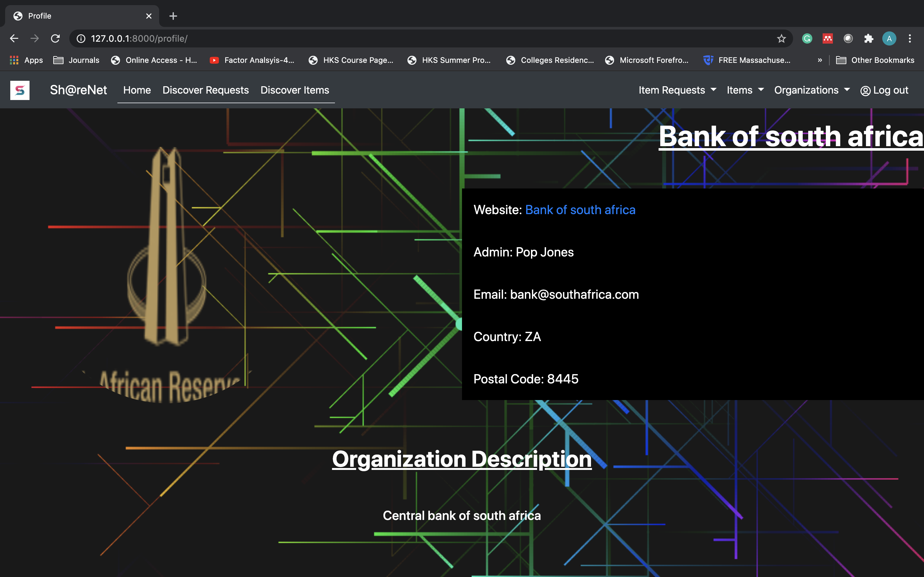Click the Sh@reNet logo icon
924x577 pixels.
click(20, 90)
